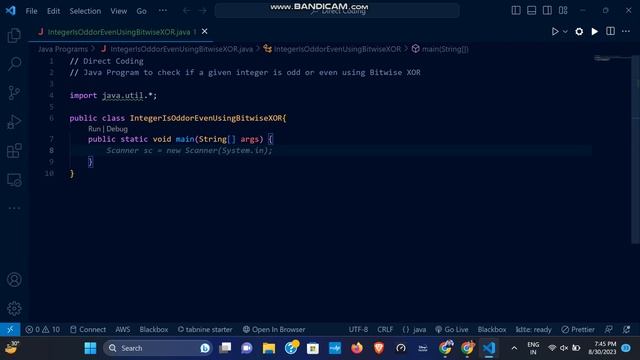Screen dimensions: 640x360
Task: Open Customize Layout options
Action: click(563, 11)
